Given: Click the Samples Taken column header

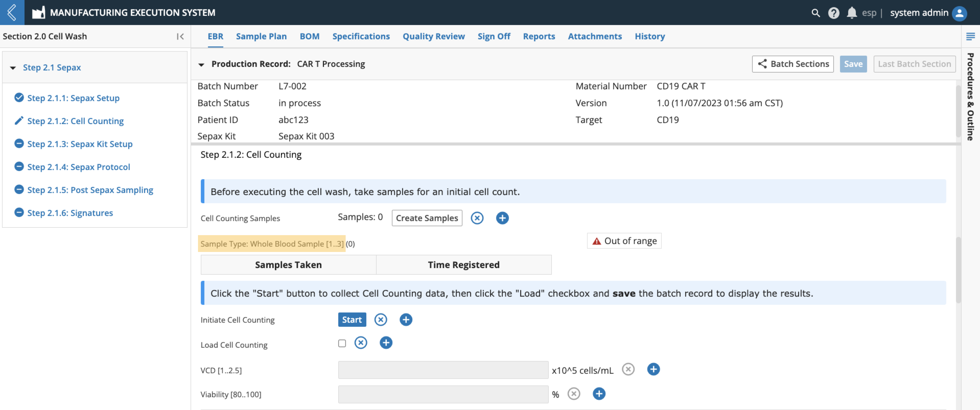Looking at the screenshot, I should 288,265.
